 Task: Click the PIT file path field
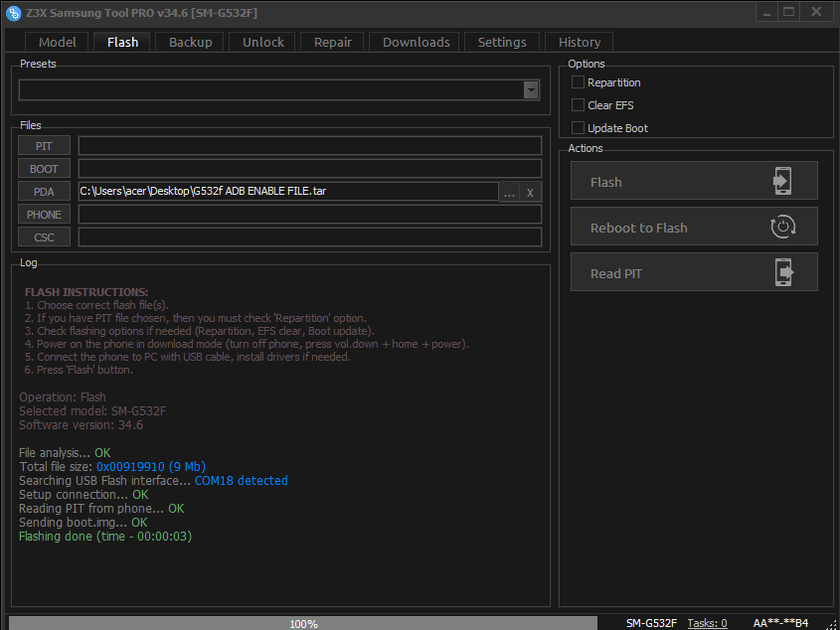click(309, 146)
